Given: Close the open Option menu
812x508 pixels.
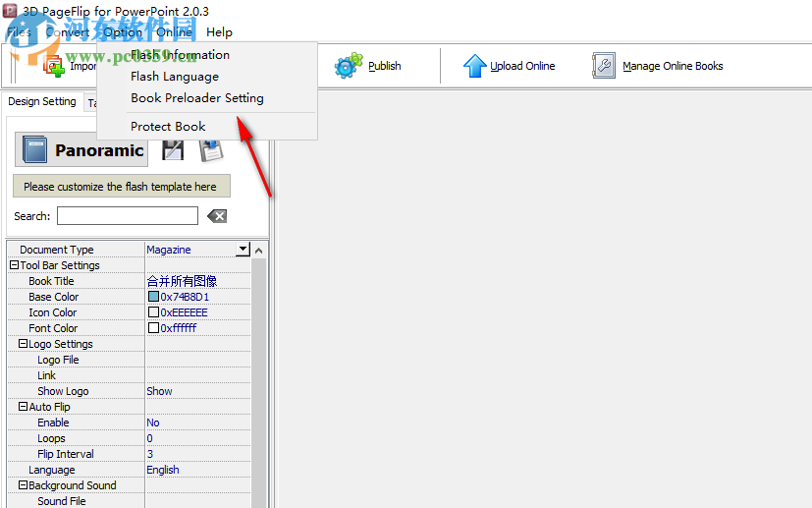Looking at the screenshot, I should click(123, 32).
